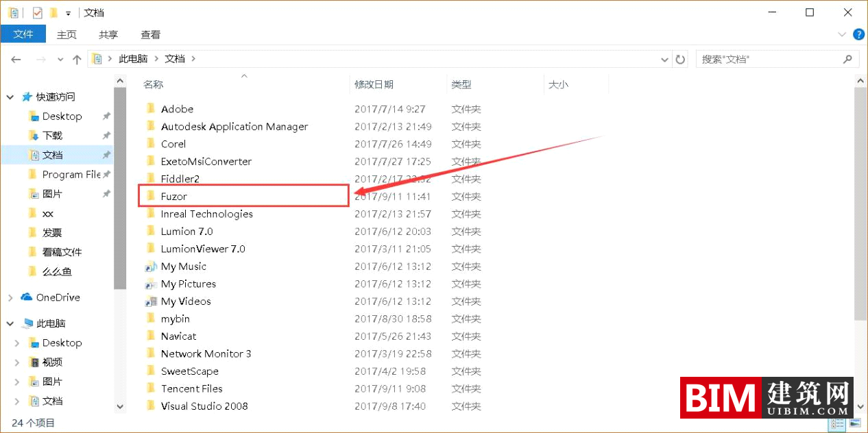Click the Fuzor folder icon
This screenshot has width=868, height=433.
[151, 196]
